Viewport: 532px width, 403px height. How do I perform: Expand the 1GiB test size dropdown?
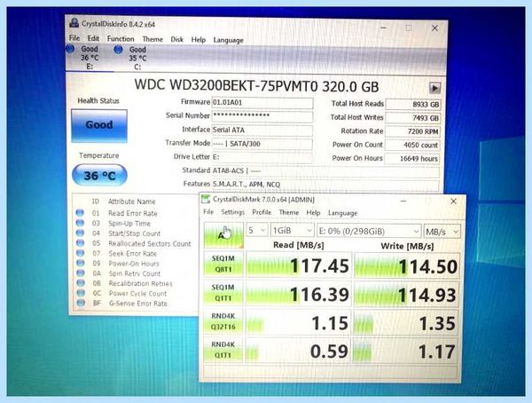(x=292, y=231)
